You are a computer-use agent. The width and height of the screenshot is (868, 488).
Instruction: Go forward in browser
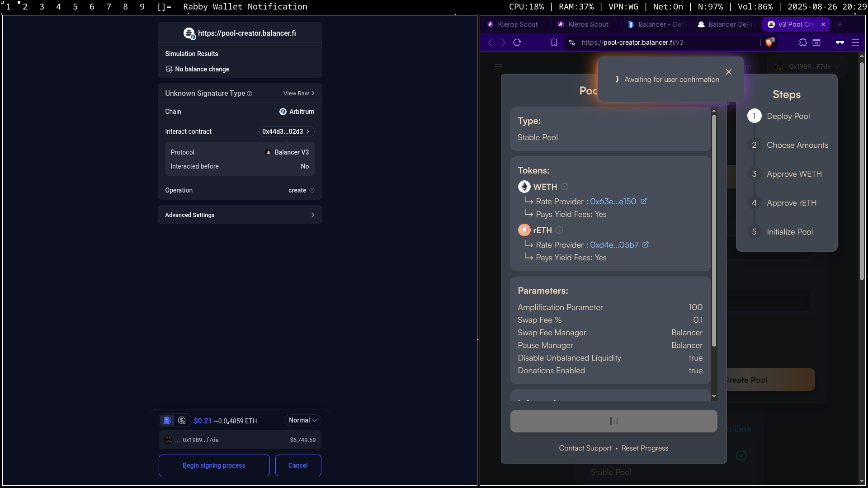[x=504, y=42]
